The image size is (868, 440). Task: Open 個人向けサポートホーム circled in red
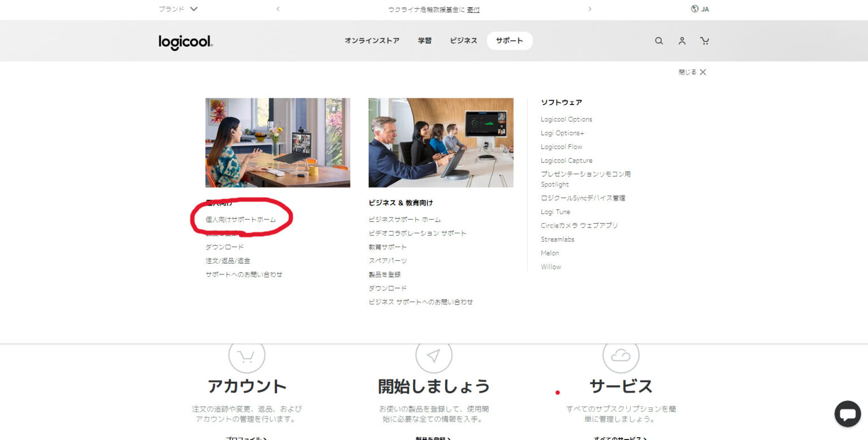(242, 220)
